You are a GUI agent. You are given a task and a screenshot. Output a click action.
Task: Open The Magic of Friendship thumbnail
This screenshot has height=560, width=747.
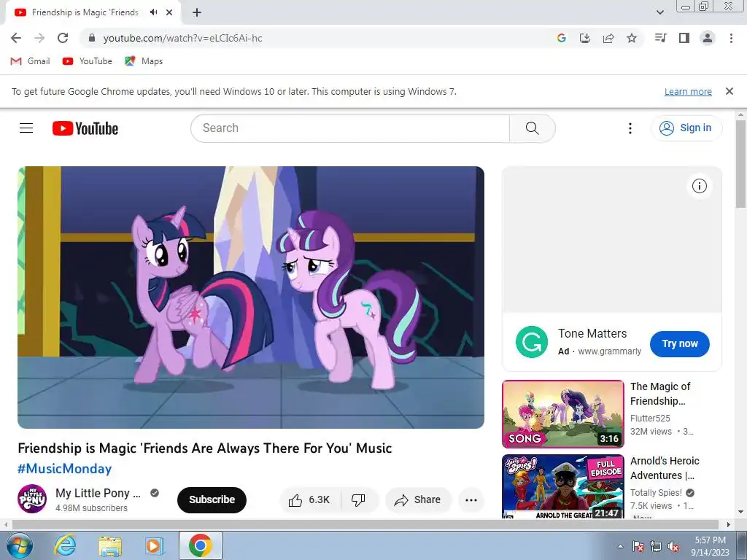coord(563,414)
